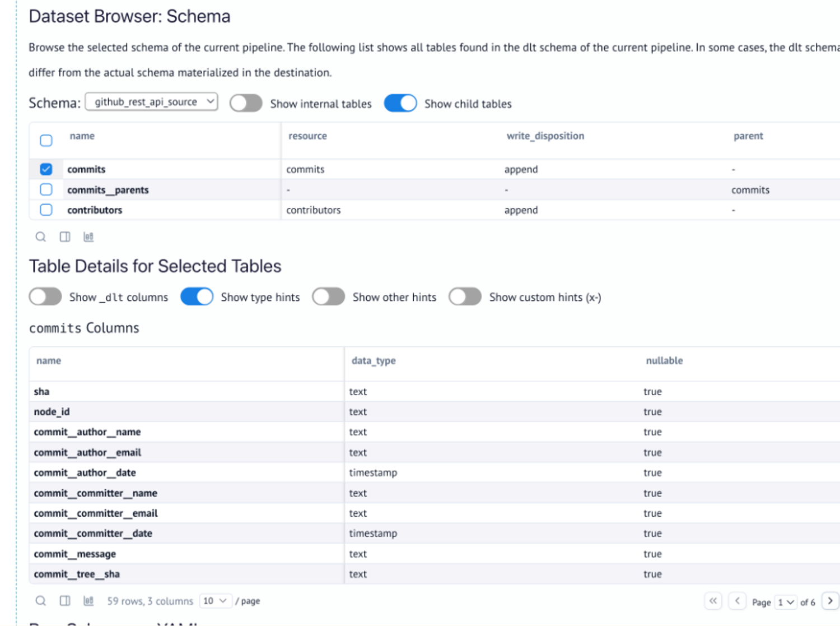840x626 pixels.
Task: Enable the Show _dlt columns toggle
Action: point(45,296)
